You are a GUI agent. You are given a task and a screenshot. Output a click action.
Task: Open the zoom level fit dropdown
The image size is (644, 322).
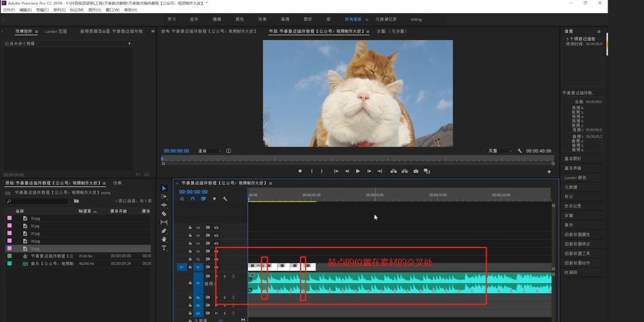tap(209, 151)
